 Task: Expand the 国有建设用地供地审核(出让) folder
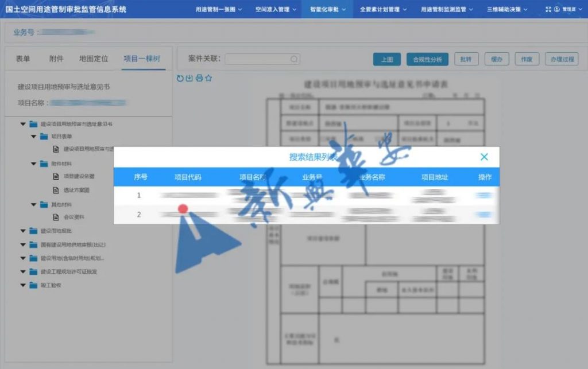23,244
